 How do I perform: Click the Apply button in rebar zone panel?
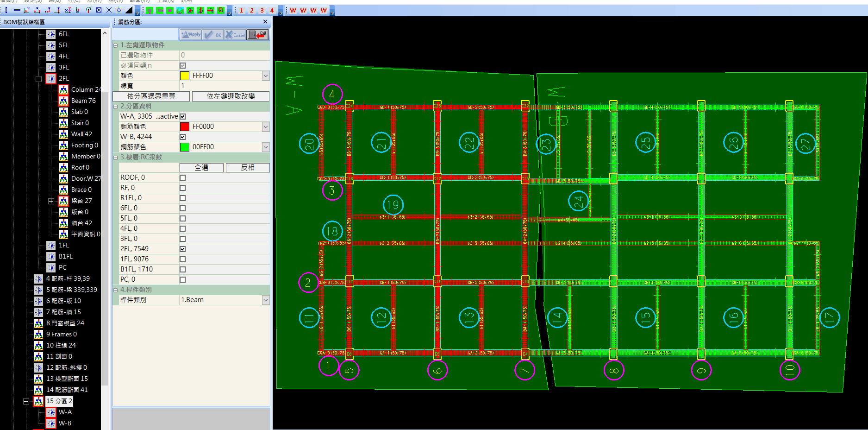191,35
